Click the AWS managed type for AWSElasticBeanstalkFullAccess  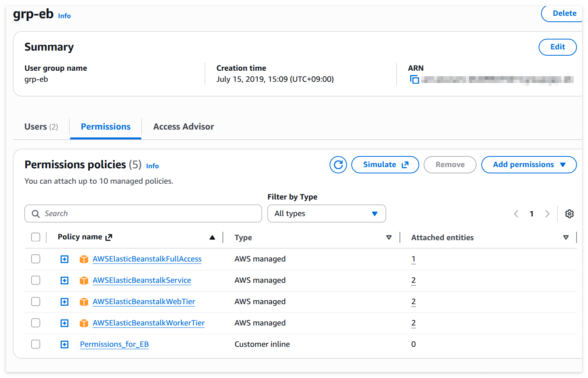pos(260,259)
